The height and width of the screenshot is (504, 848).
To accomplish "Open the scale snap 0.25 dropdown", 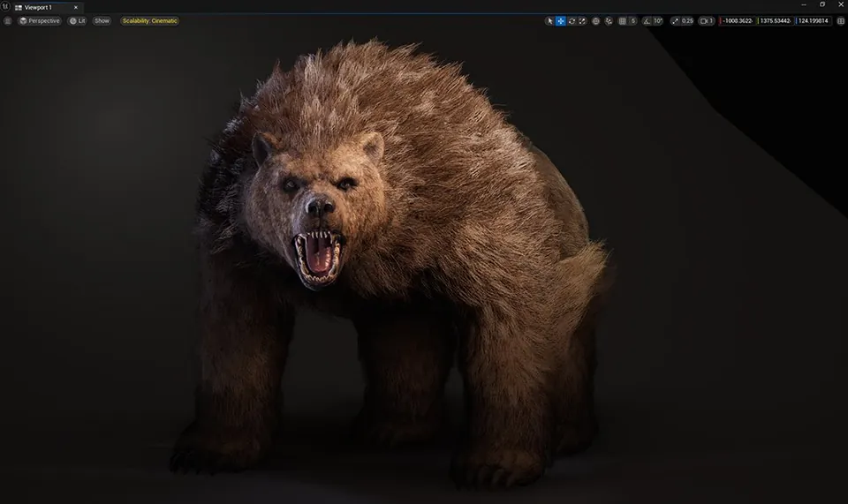I will tap(687, 21).
